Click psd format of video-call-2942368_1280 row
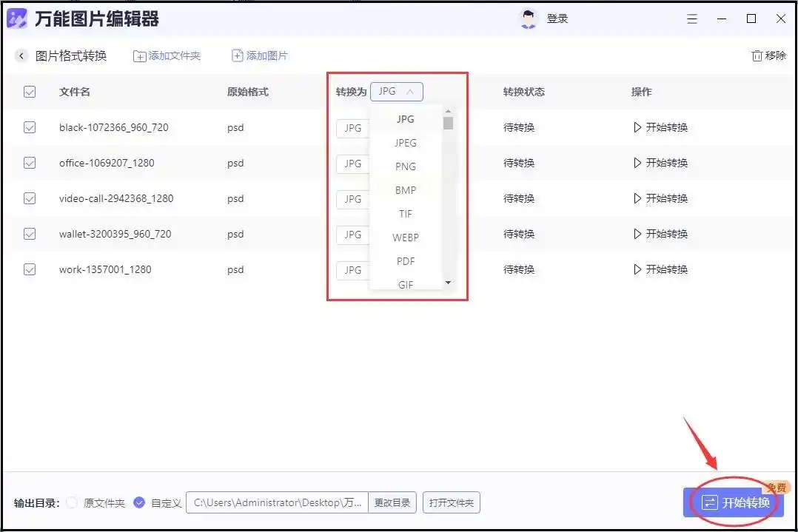The image size is (798, 532). (235, 198)
